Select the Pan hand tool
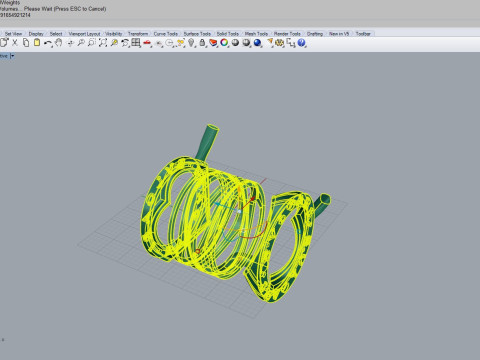 59,43
